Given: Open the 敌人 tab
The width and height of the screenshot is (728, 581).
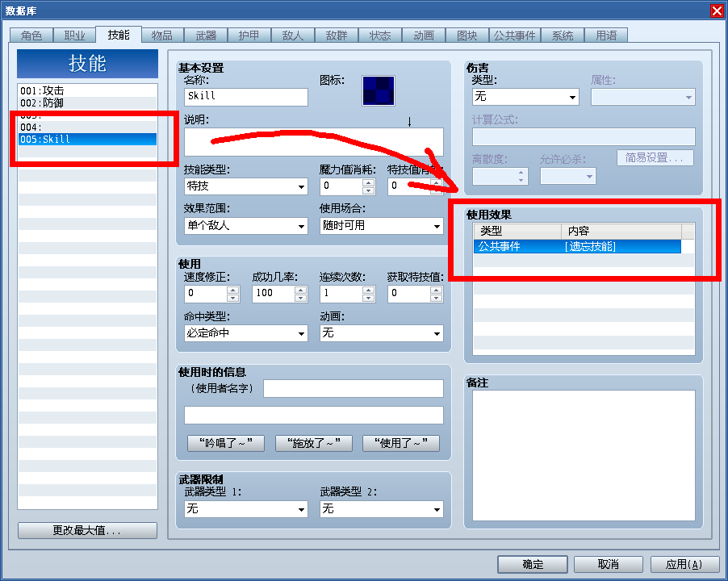Looking at the screenshot, I should tap(292, 36).
